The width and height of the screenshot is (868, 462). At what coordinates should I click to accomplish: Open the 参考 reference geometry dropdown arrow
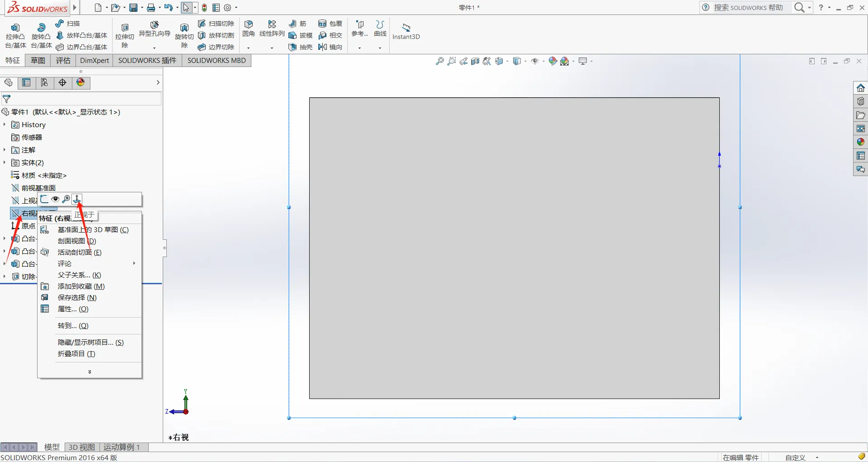click(359, 48)
